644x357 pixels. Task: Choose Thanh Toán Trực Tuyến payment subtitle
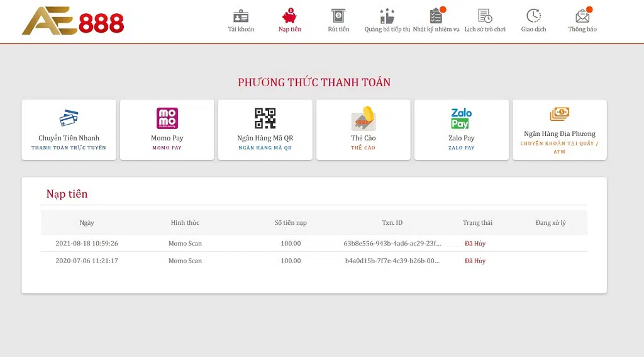pyautogui.click(x=69, y=148)
